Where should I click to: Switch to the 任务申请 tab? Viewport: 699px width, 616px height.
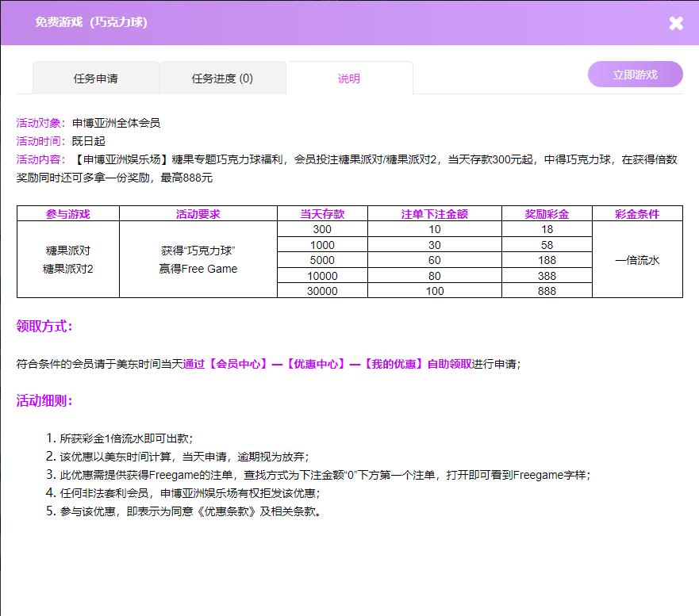point(96,78)
